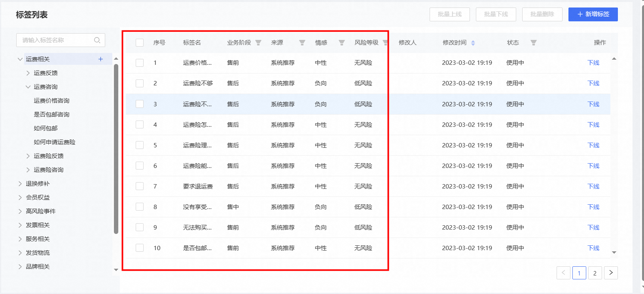
Task: Click 下线 link on row 1
Action: click(593, 63)
